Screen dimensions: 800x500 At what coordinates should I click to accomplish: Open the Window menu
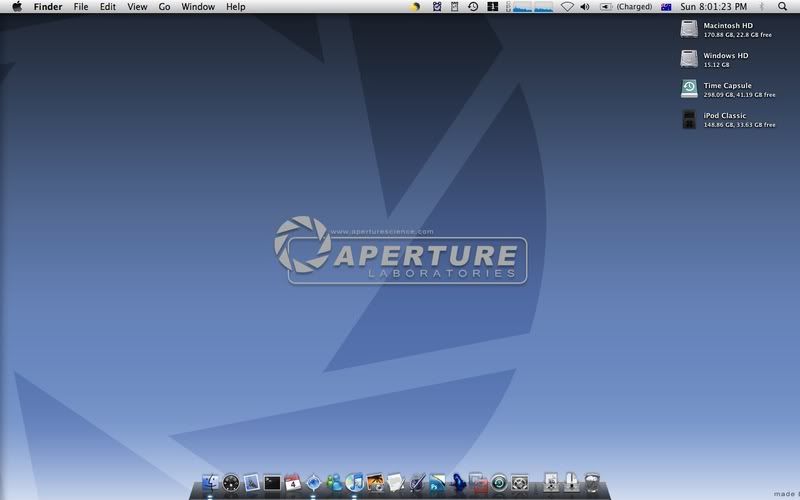pos(198,7)
